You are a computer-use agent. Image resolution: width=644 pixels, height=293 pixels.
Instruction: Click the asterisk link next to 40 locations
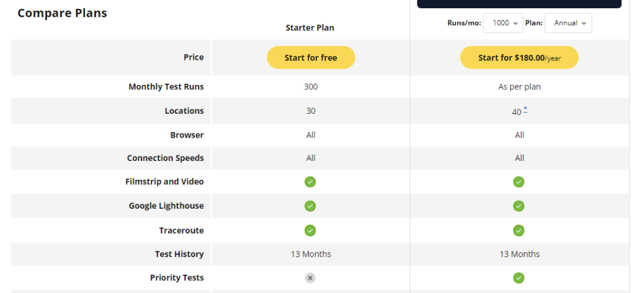click(525, 109)
